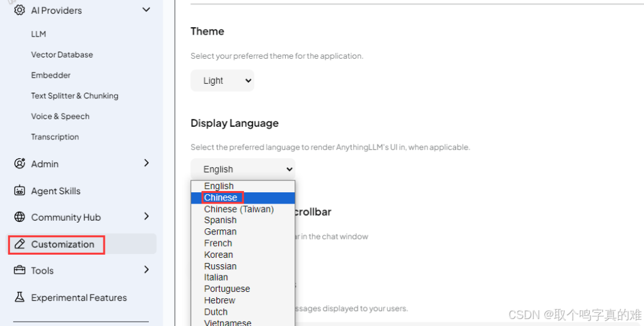Open the Display Language dropdown showing English

pos(243,169)
